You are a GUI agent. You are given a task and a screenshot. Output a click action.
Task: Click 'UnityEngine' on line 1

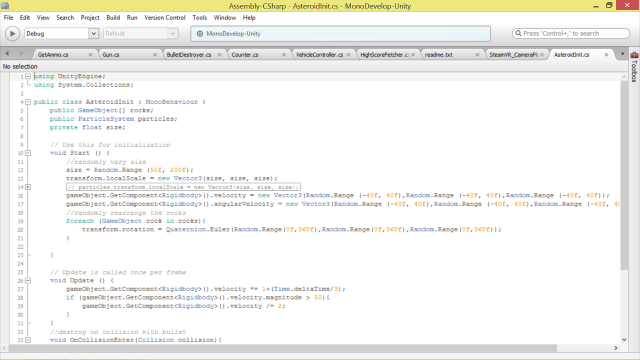[80, 76]
